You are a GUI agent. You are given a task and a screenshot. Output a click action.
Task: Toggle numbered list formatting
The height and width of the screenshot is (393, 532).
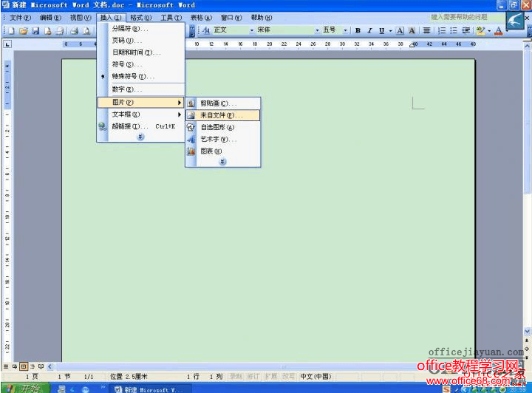(x=442, y=30)
